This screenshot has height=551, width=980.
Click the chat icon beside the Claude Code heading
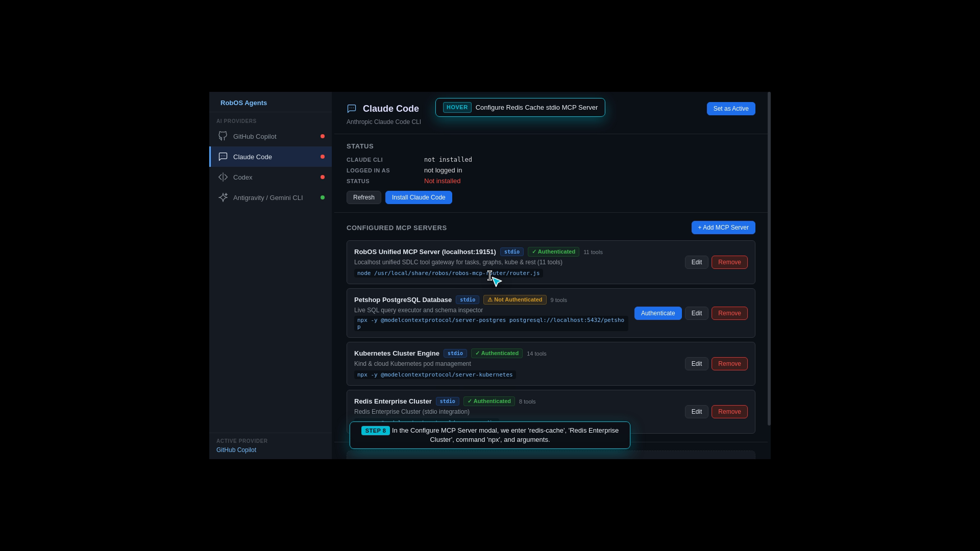point(352,109)
